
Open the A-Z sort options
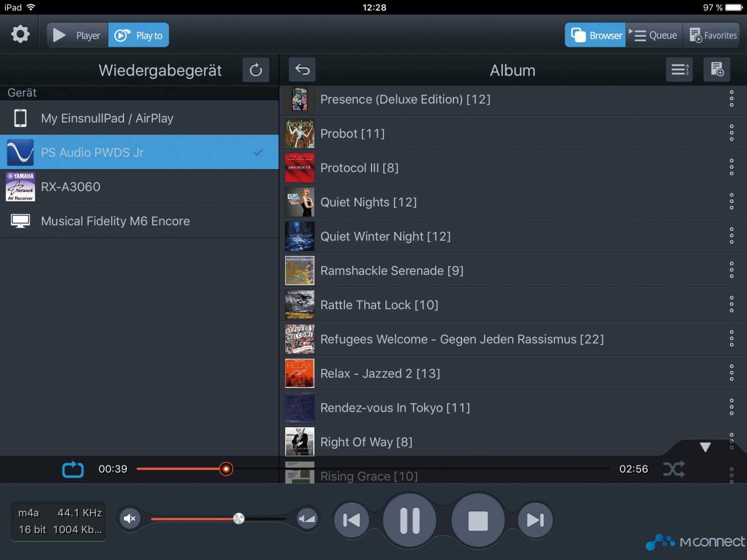coord(679,70)
